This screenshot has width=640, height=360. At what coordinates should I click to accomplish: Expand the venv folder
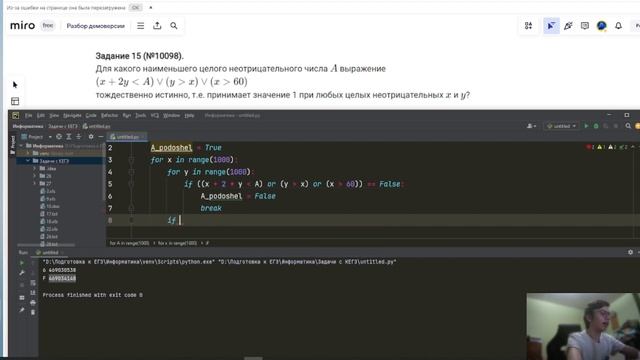(x=28, y=153)
